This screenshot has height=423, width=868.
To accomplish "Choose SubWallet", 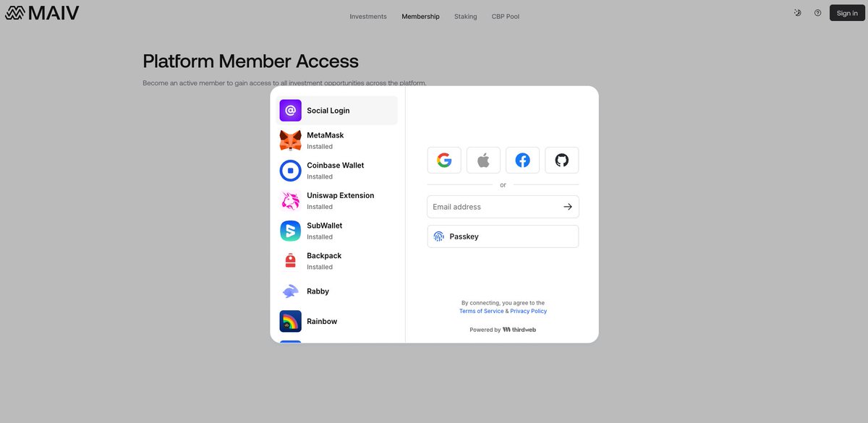I will pyautogui.click(x=337, y=231).
